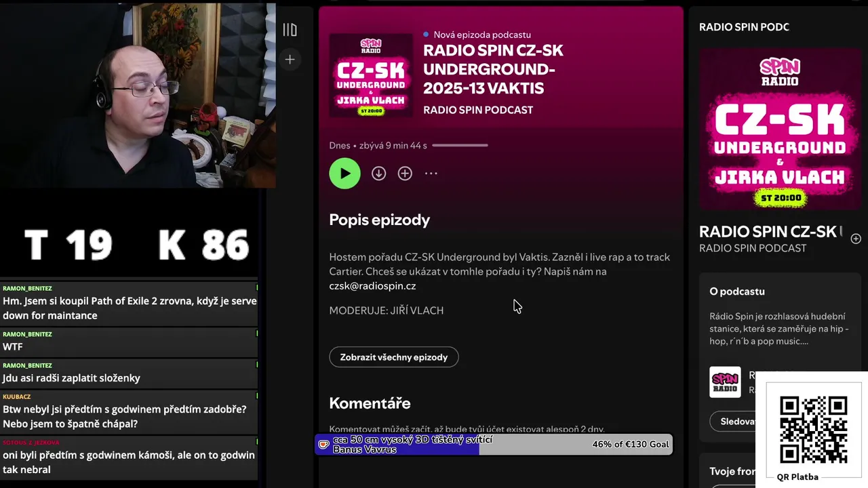Click the Popis epizody heading
Viewport: 868px width, 488px height.
(379, 220)
